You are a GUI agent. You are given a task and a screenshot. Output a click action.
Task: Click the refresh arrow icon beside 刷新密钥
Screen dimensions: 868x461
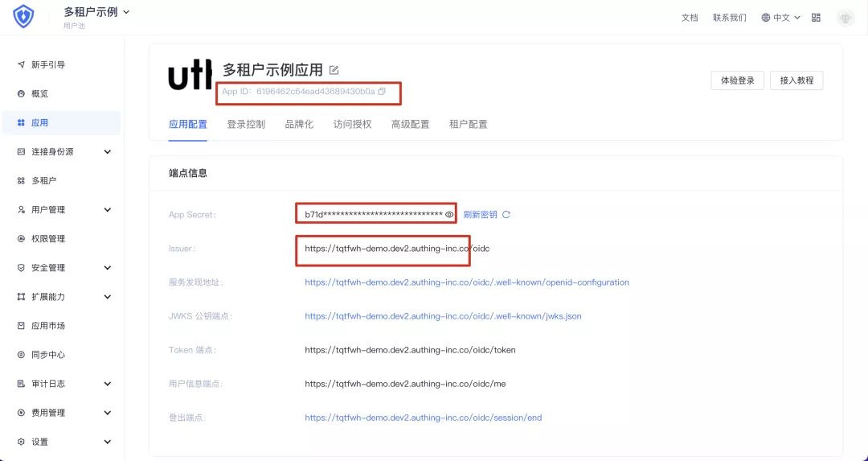point(506,215)
